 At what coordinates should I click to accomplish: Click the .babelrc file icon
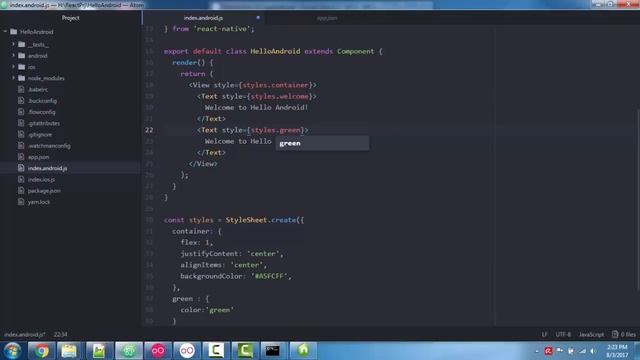point(21,89)
